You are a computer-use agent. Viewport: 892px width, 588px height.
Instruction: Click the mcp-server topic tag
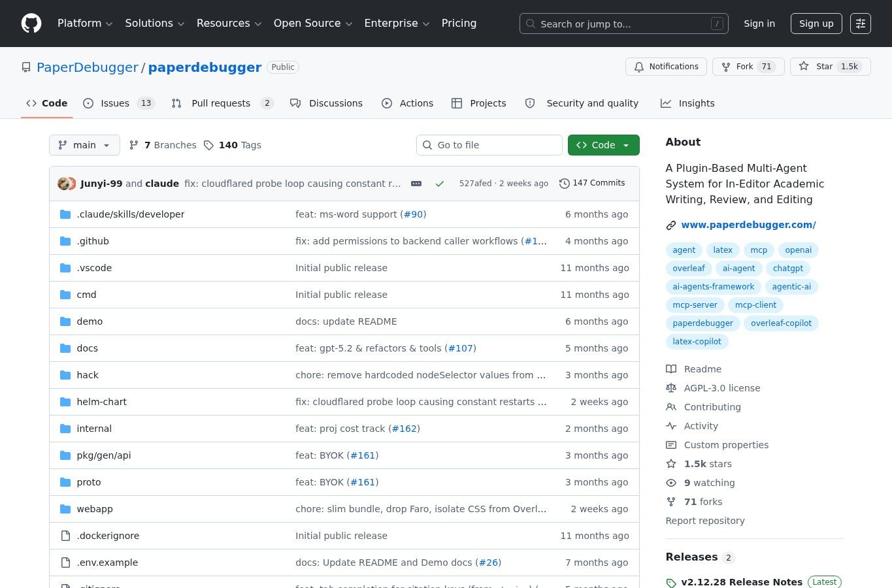point(695,305)
